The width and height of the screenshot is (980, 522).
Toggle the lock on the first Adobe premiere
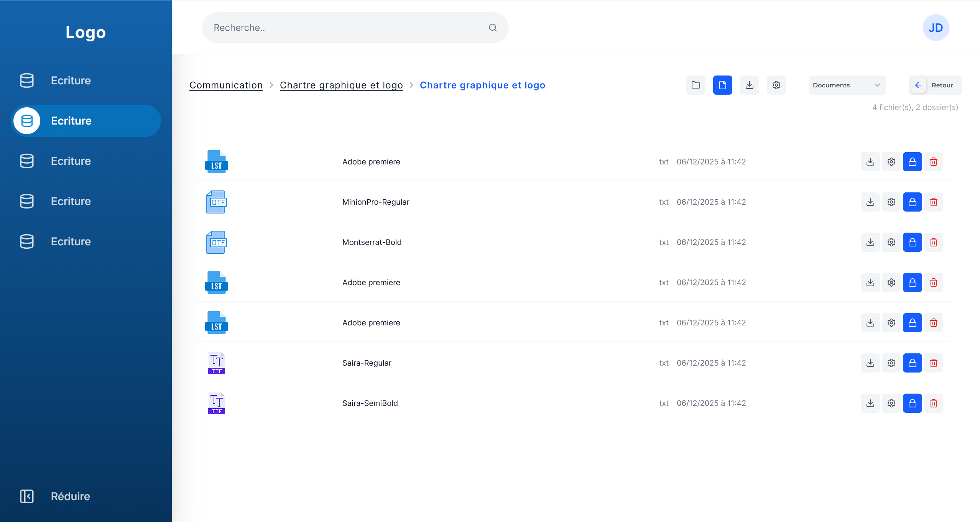pos(912,161)
